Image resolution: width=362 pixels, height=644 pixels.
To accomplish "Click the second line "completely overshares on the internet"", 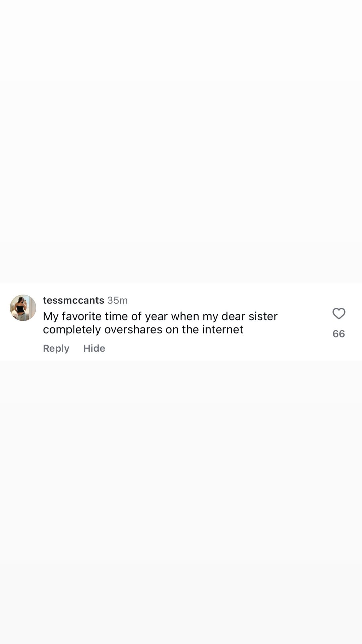I will tap(143, 329).
